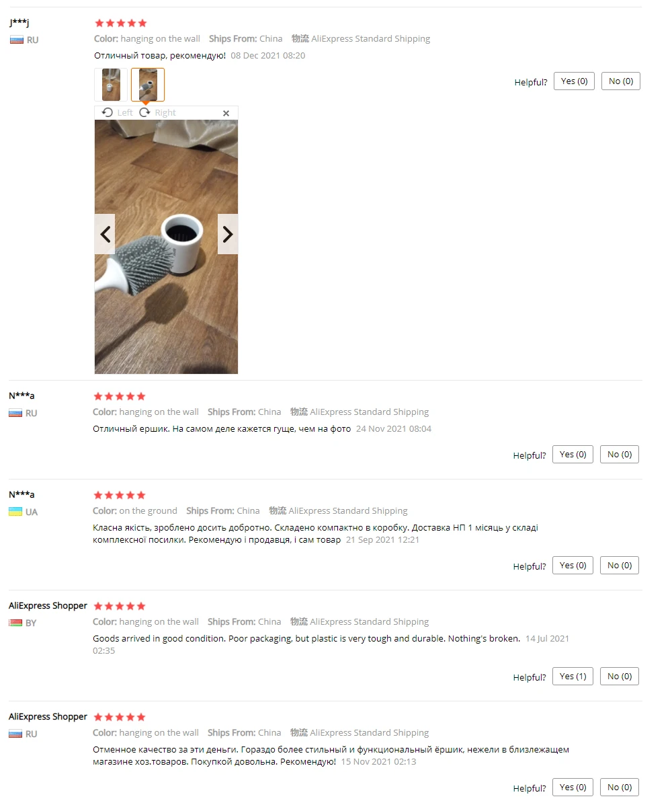The image size is (672, 807).
Task: Vote No on 24 Nov 2021 review
Action: pos(620,455)
